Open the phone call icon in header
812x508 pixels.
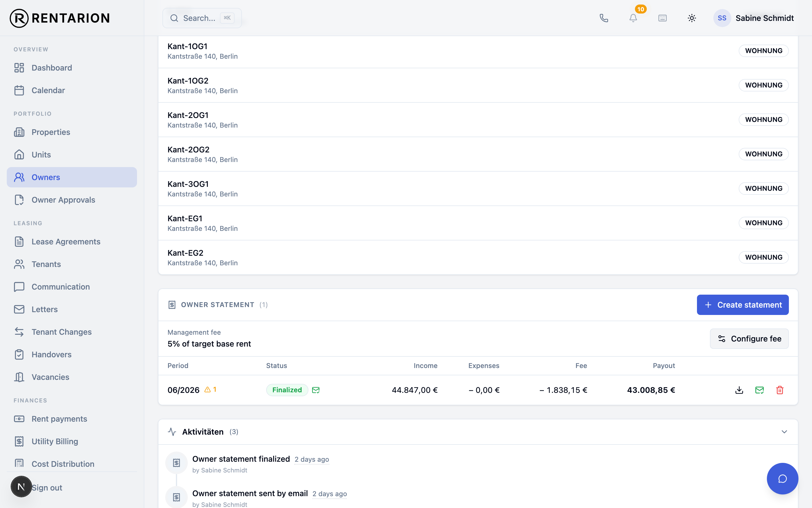click(x=604, y=18)
